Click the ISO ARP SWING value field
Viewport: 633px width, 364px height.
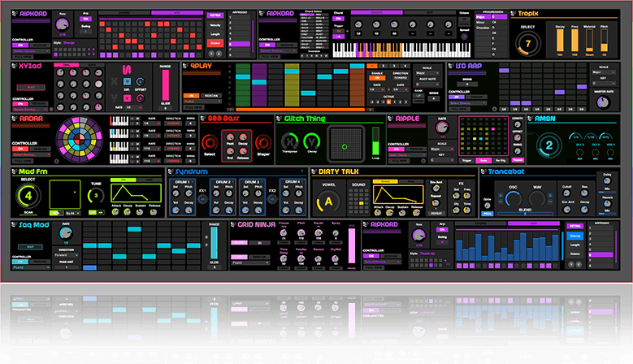point(467,84)
